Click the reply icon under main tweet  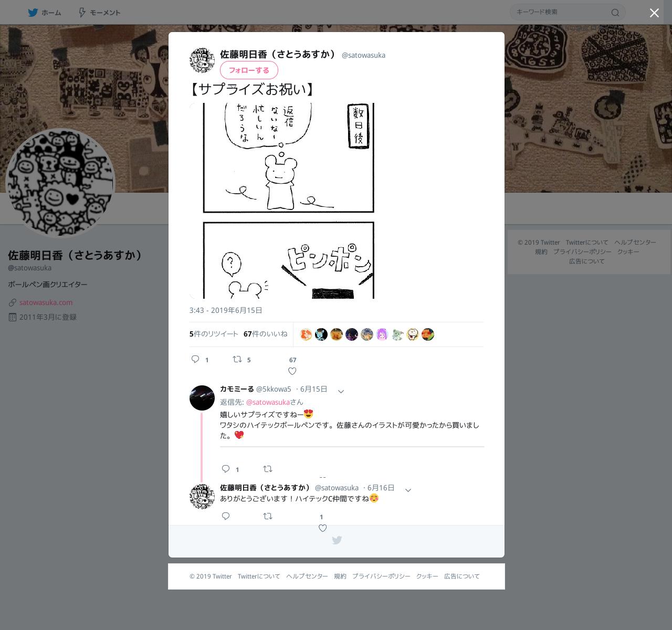195,359
